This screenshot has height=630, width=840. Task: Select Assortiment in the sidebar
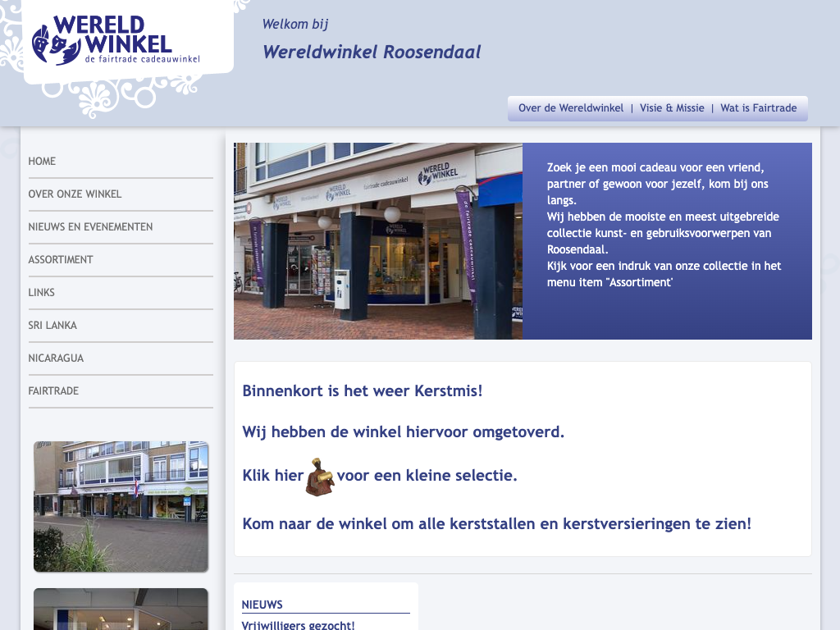pyautogui.click(x=61, y=260)
